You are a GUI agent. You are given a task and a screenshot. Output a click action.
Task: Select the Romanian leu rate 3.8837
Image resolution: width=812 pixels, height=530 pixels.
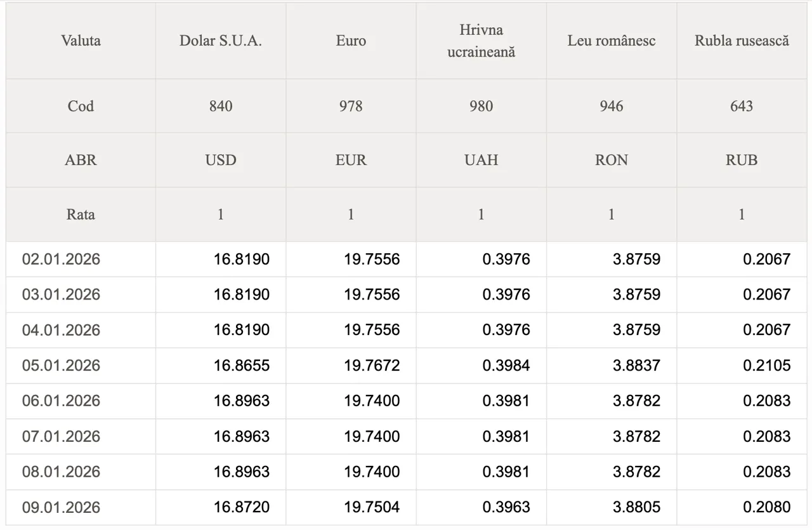pyautogui.click(x=636, y=366)
